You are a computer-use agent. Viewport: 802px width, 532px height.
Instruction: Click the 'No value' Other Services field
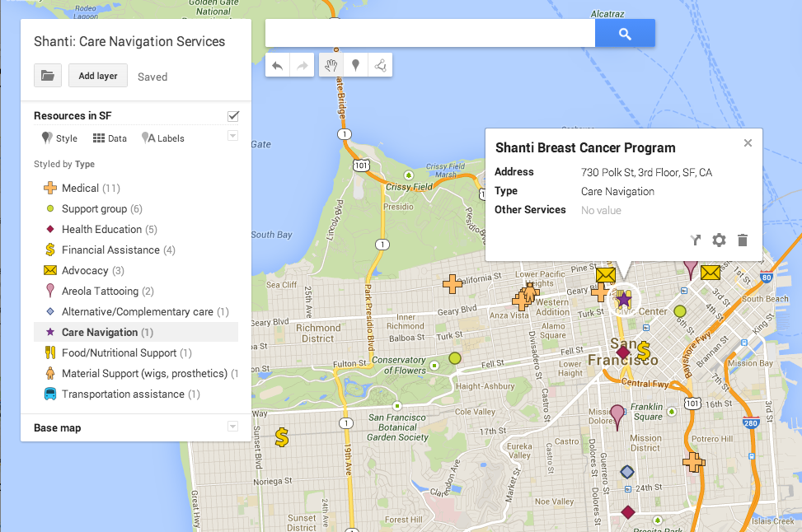(x=601, y=211)
